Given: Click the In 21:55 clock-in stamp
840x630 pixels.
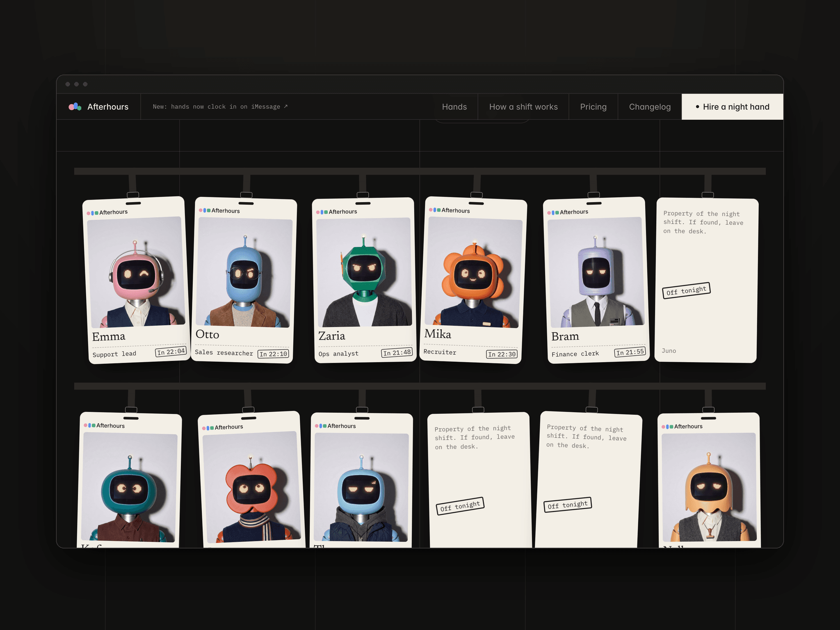Looking at the screenshot, I should click(630, 352).
